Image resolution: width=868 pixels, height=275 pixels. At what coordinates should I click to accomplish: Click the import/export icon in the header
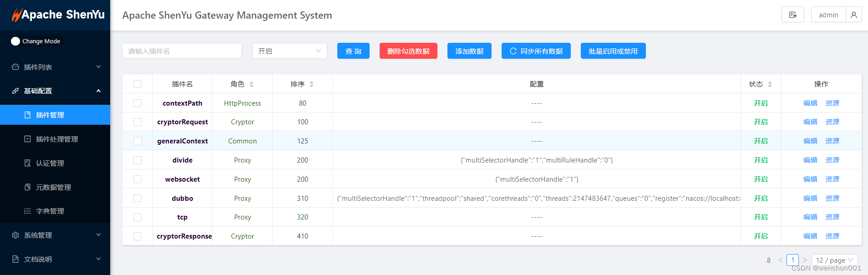[x=793, y=15]
